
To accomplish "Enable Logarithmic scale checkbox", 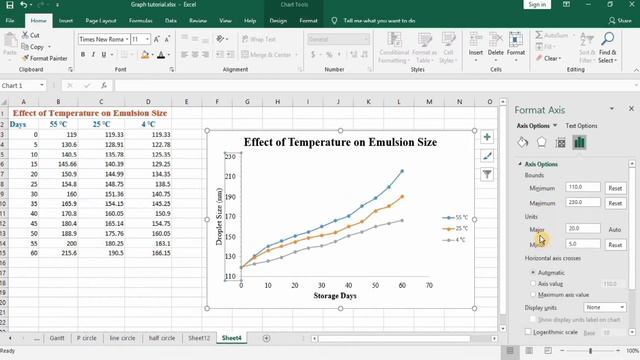I will pos(528,332).
